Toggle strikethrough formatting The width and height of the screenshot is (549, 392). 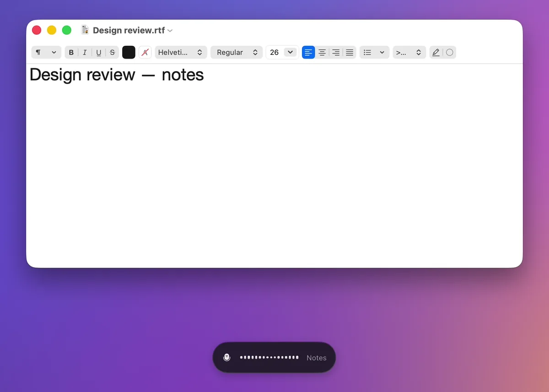(113, 52)
